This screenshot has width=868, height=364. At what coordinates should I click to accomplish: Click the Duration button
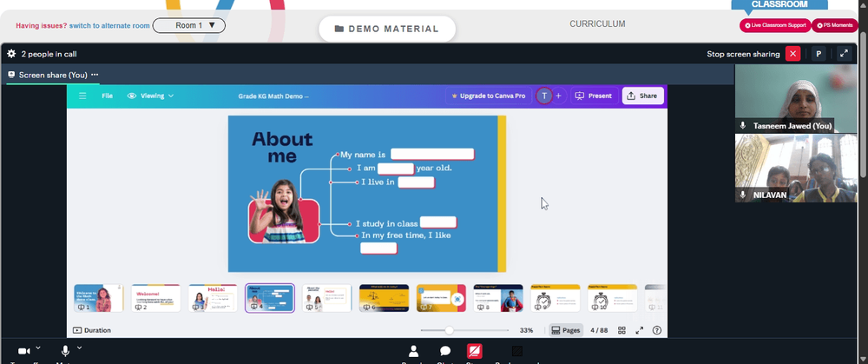pyautogui.click(x=92, y=330)
